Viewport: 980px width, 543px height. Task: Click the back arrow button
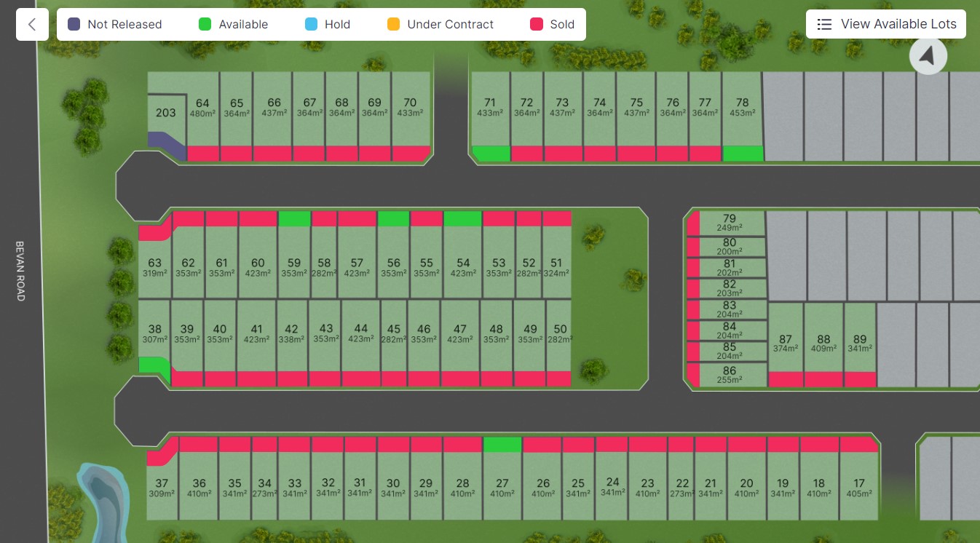coord(32,24)
